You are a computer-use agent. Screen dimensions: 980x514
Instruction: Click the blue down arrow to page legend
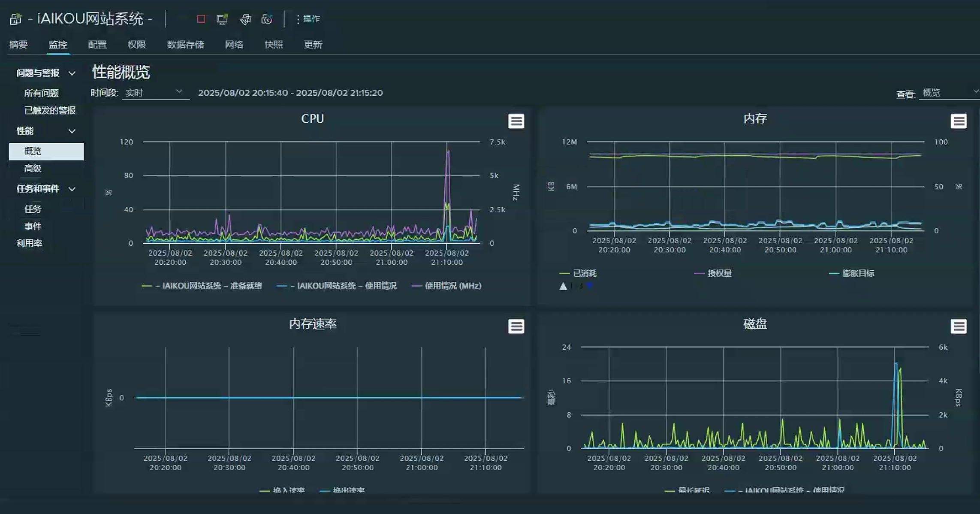589,285
